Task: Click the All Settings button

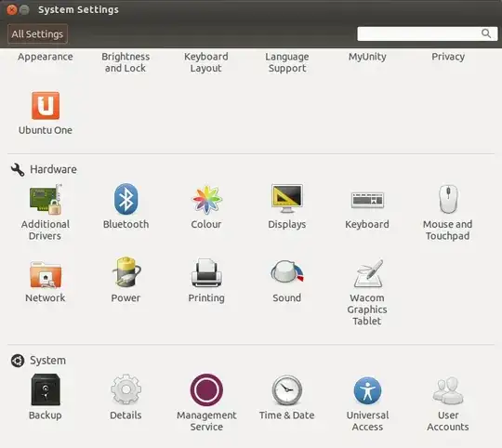Action: point(37,33)
